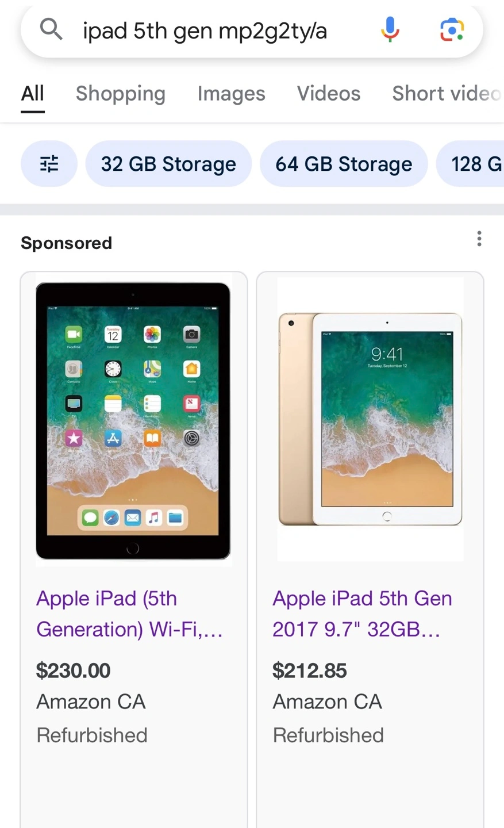
Task: Return to the All results tab
Action: pyautogui.click(x=33, y=93)
